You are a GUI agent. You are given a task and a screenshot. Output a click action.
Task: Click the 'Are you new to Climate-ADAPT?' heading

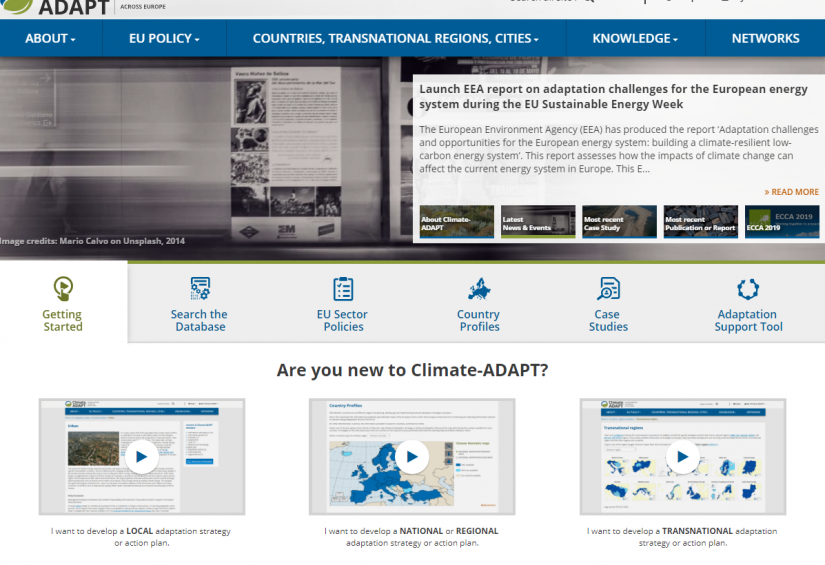pos(412,370)
